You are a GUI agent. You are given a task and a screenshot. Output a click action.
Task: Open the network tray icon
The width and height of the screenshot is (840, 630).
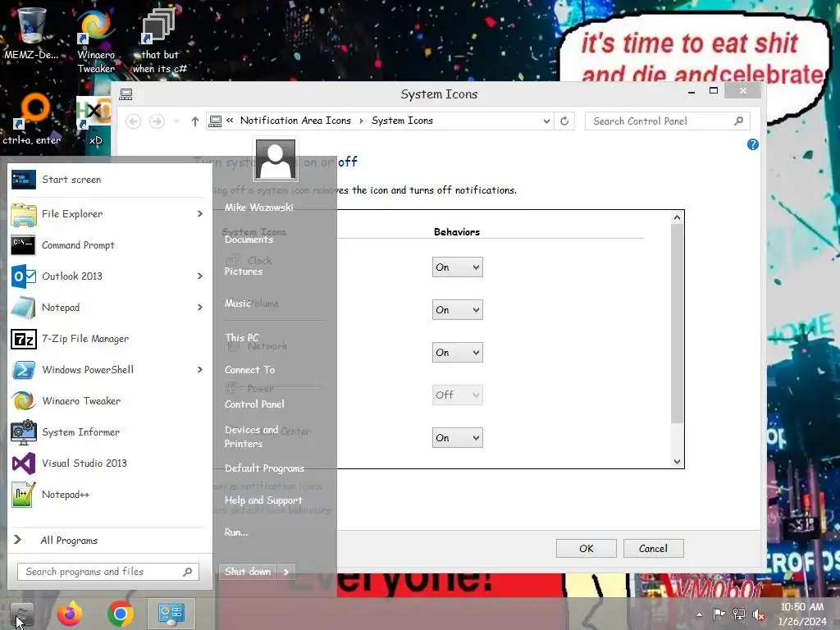(x=739, y=614)
